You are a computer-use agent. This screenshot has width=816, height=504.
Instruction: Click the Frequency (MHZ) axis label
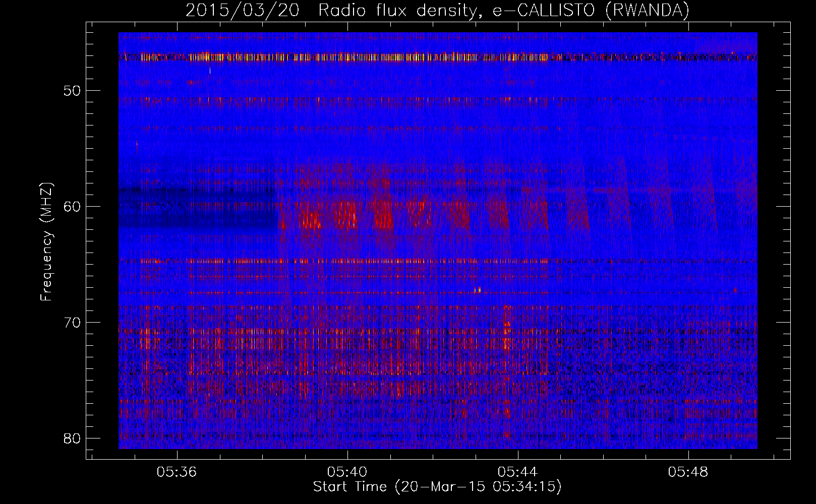click(x=46, y=241)
